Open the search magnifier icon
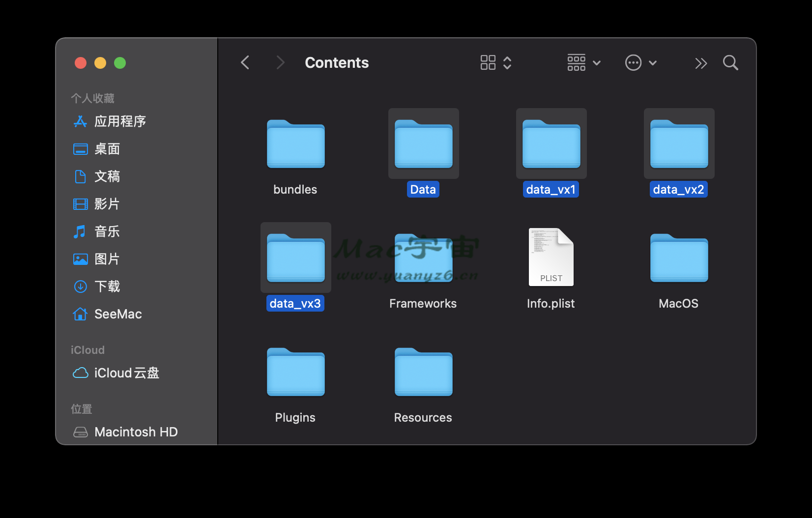This screenshot has height=518, width=812. 730,62
